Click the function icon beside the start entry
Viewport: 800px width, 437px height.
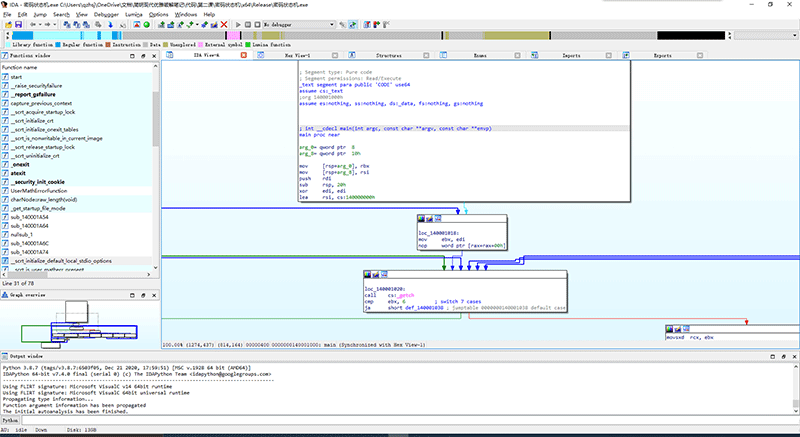[5, 76]
